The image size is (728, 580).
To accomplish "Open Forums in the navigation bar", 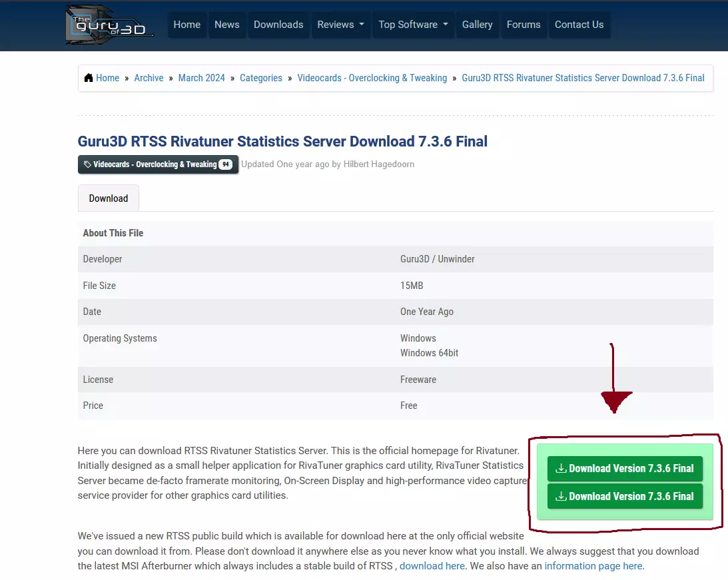I will point(524,25).
